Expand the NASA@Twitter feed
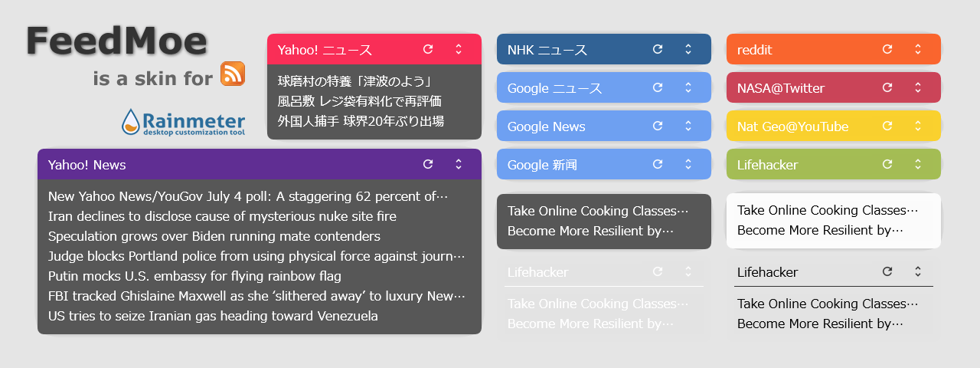980x368 pixels. (918, 87)
